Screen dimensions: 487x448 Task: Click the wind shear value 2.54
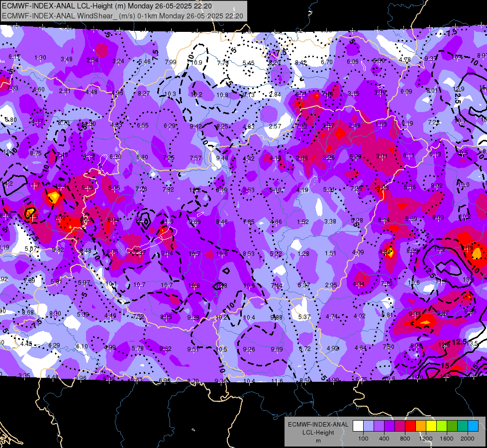[92, 60]
